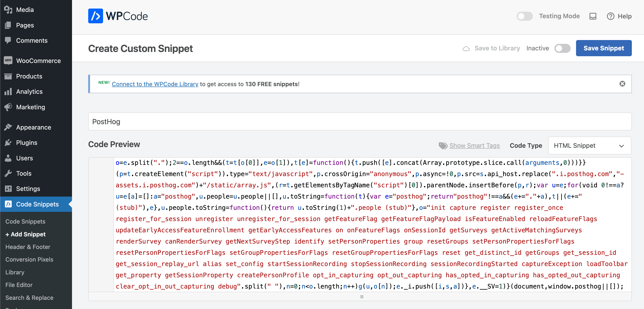Click the Save Snippet button
Screen dimensions: 644x309
[x=603, y=48]
